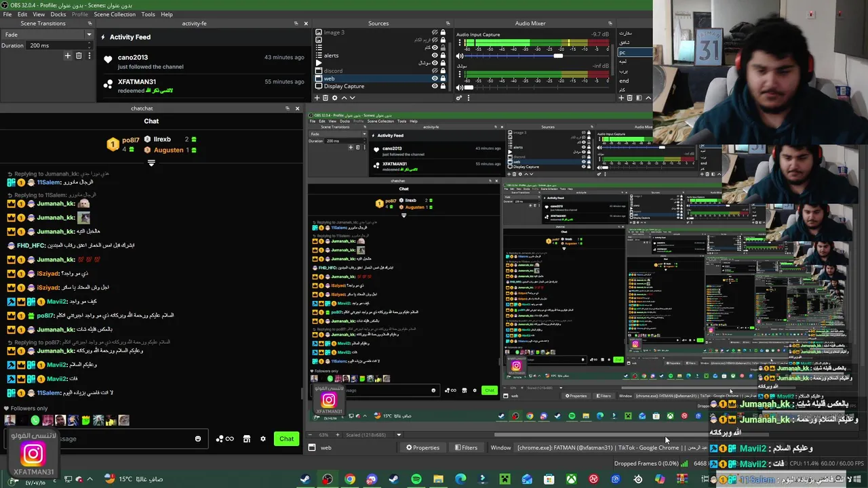
Task: Open the Edit menu
Action: click(x=22, y=14)
